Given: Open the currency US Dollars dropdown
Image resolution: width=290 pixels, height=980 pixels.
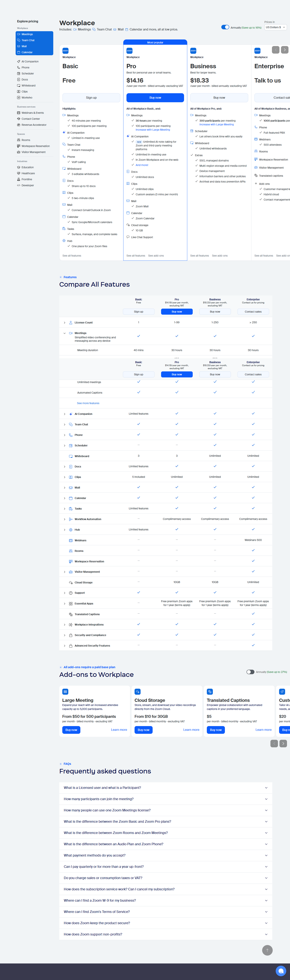Looking at the screenshot, I should (276, 27).
